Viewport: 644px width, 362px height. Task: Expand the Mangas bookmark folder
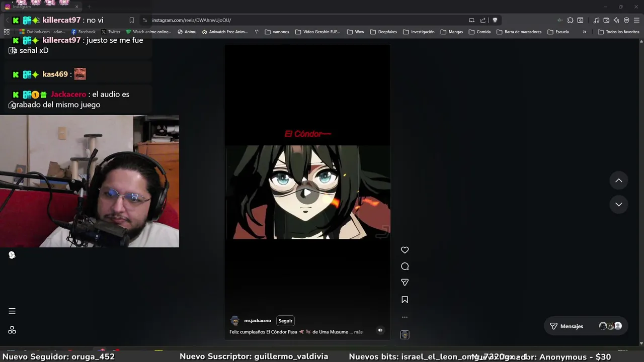pos(452,32)
